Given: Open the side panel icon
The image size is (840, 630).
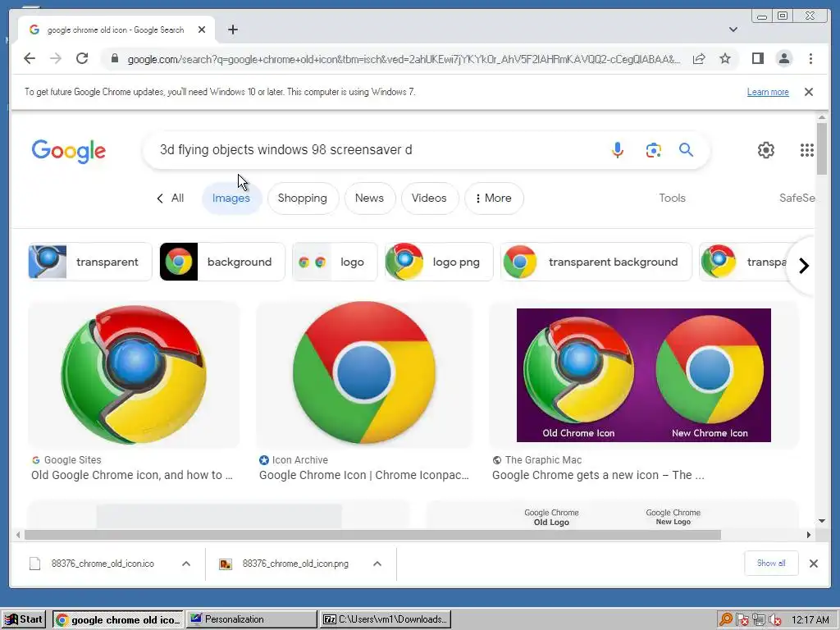Looking at the screenshot, I should click(757, 58).
